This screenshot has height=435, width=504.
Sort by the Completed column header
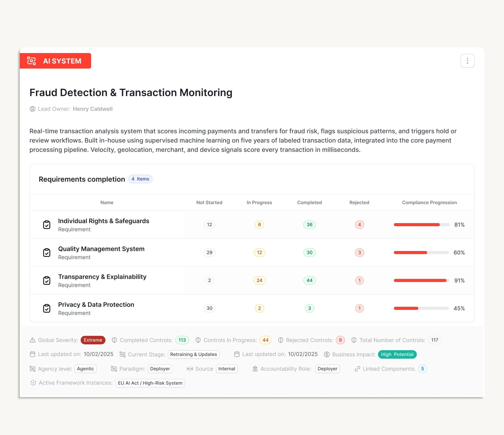[x=309, y=202]
